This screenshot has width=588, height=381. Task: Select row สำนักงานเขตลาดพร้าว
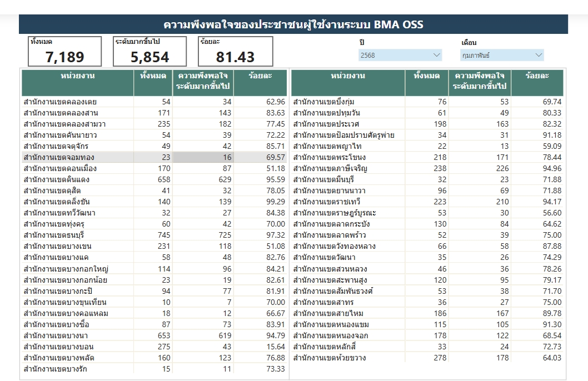point(427,235)
